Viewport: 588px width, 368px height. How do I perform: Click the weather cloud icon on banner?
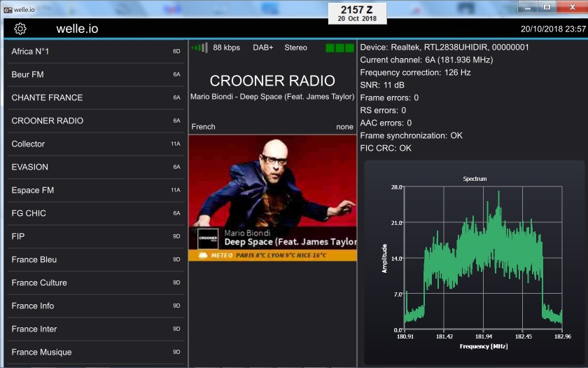tap(202, 256)
